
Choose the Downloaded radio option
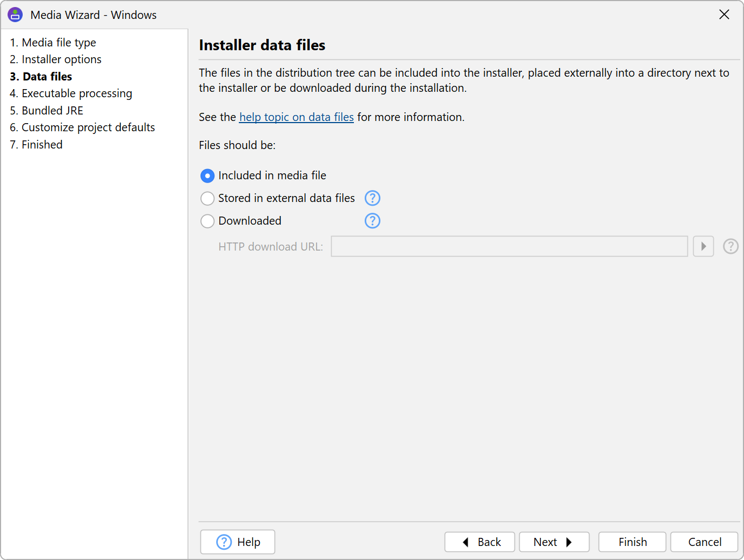(x=207, y=221)
